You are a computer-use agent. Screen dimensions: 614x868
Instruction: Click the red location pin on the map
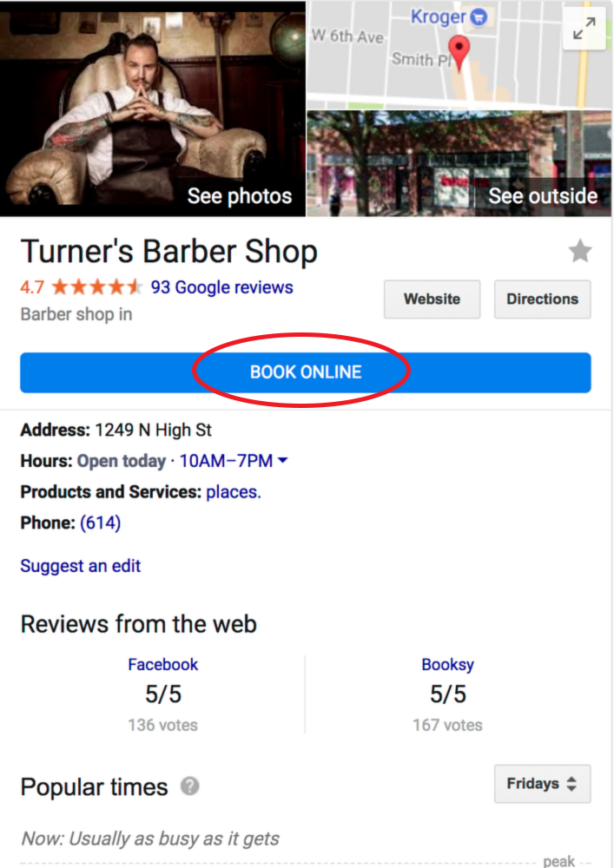[459, 53]
